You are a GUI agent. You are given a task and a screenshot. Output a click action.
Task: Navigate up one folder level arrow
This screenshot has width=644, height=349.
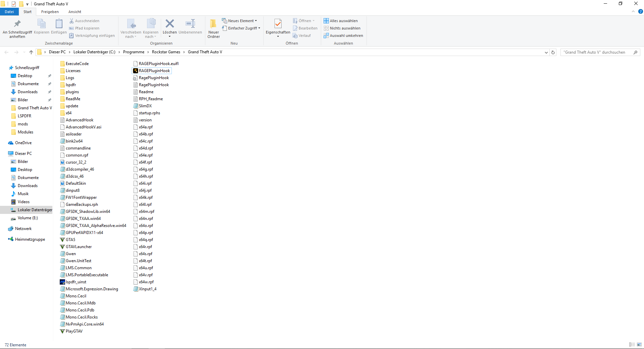click(31, 52)
